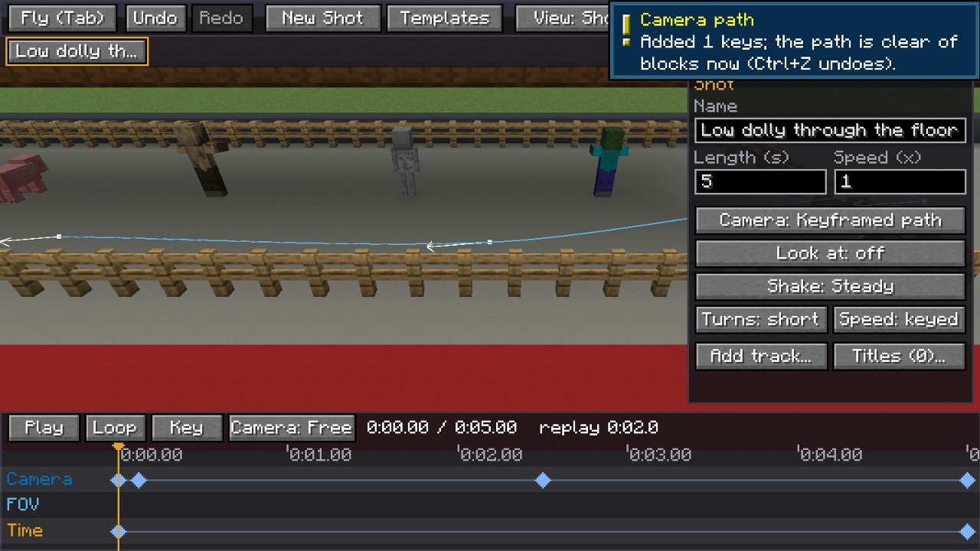
Task: Select second Camera keyframe diamond near 0:00
Action: [138, 481]
